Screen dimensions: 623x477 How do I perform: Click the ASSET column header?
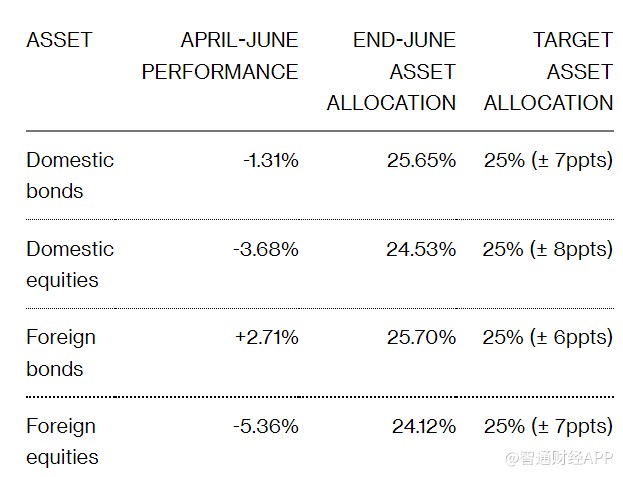coord(59,41)
